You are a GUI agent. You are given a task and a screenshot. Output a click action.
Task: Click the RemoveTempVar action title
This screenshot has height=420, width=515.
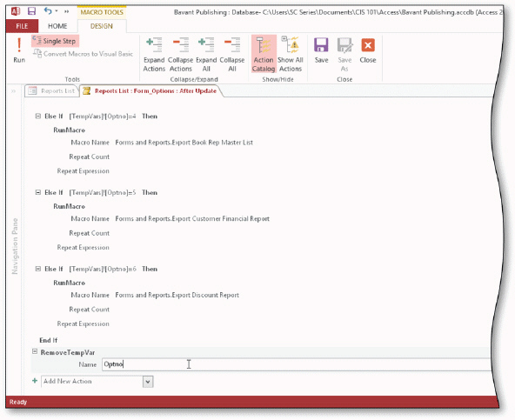click(68, 352)
